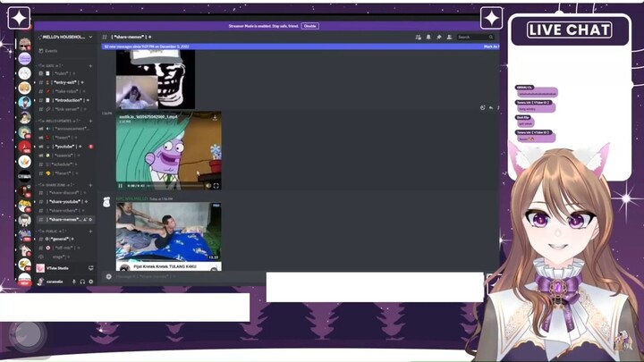Play Pijat Kretek Kretek video thumbnail

pos(168,232)
